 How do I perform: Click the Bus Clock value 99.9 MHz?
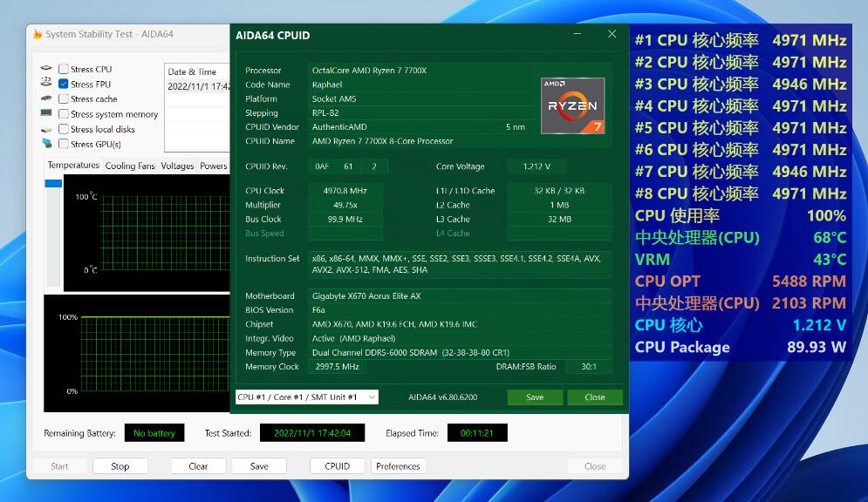tap(345, 219)
